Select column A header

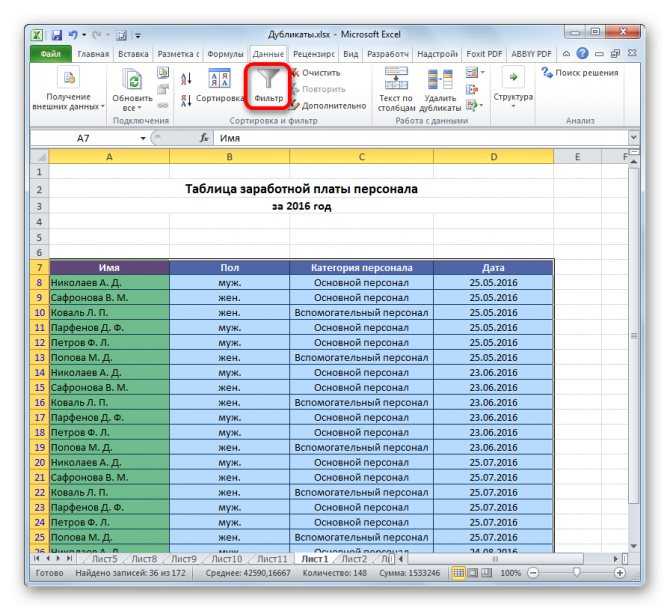tap(109, 157)
